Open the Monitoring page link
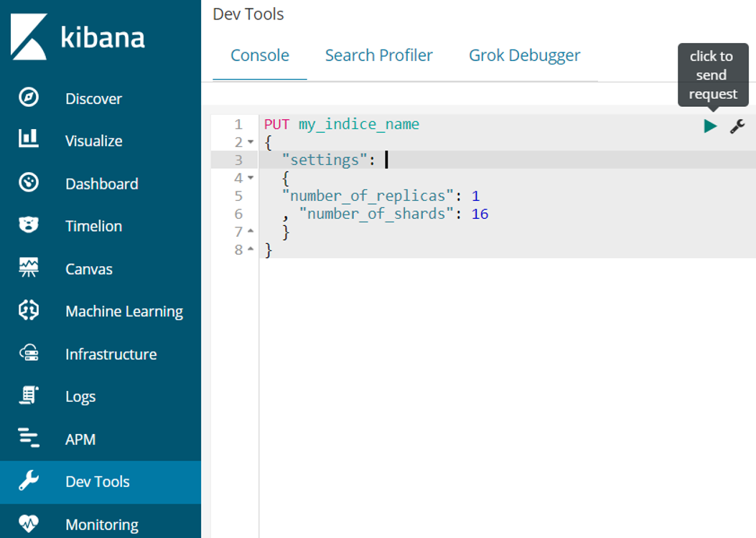 tap(102, 524)
